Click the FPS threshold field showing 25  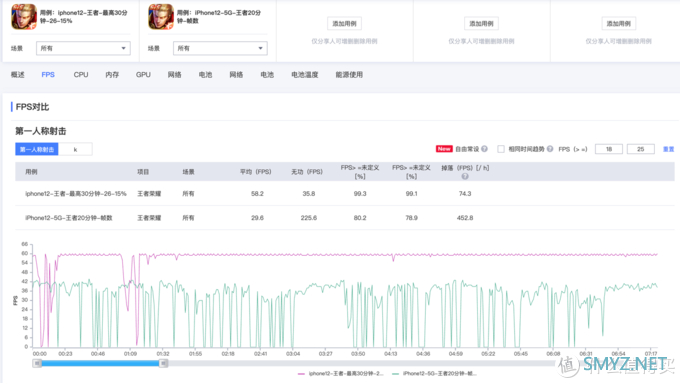point(641,149)
